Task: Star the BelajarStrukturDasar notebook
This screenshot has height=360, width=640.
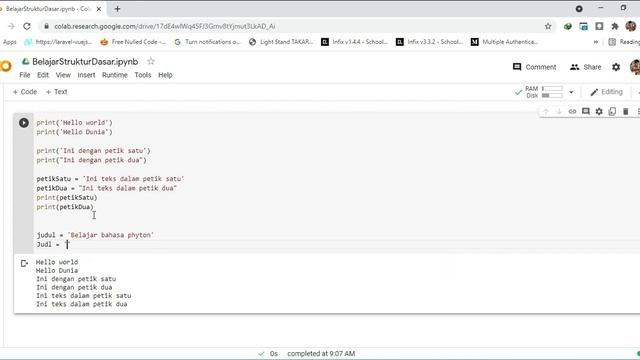Action: [x=151, y=61]
